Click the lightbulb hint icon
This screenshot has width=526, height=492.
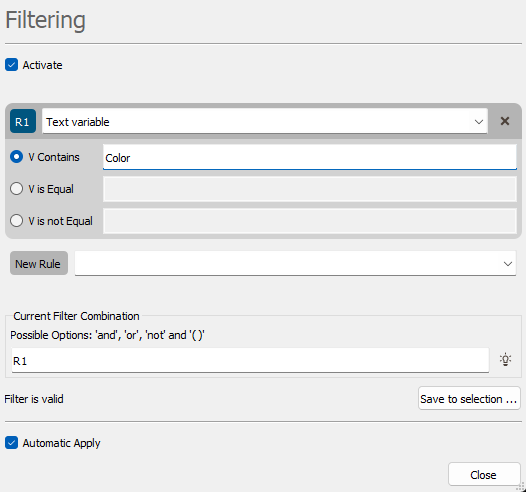[505, 360]
